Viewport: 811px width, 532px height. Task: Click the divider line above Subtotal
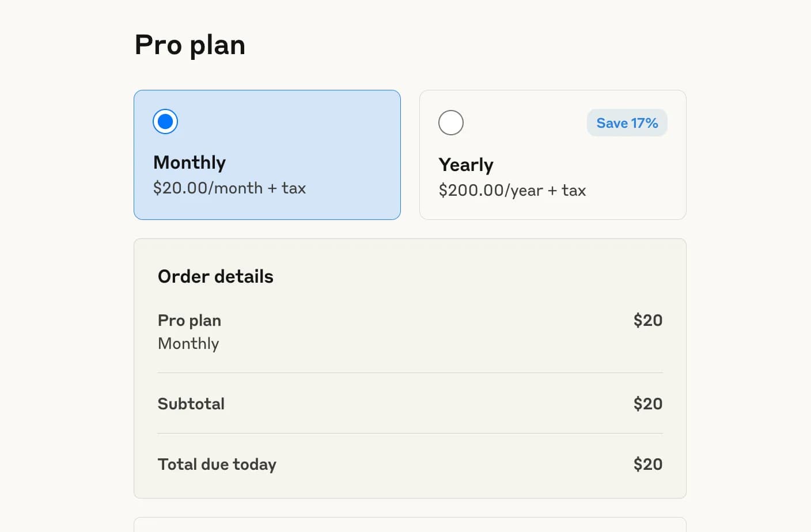point(410,373)
